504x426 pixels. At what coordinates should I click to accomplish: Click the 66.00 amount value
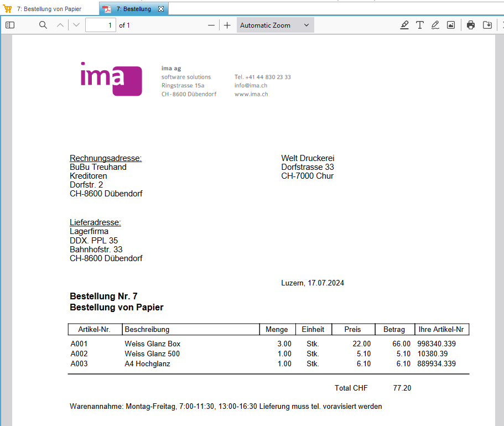tap(402, 344)
